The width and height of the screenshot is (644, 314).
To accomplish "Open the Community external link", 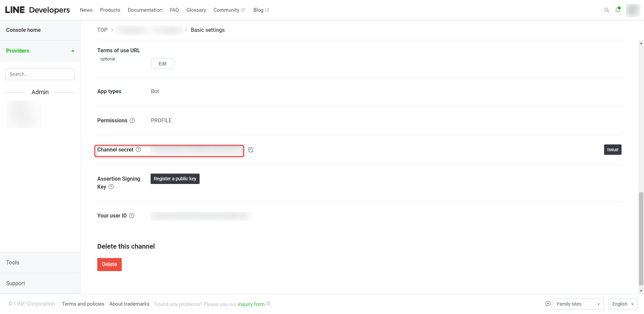I will (x=229, y=10).
